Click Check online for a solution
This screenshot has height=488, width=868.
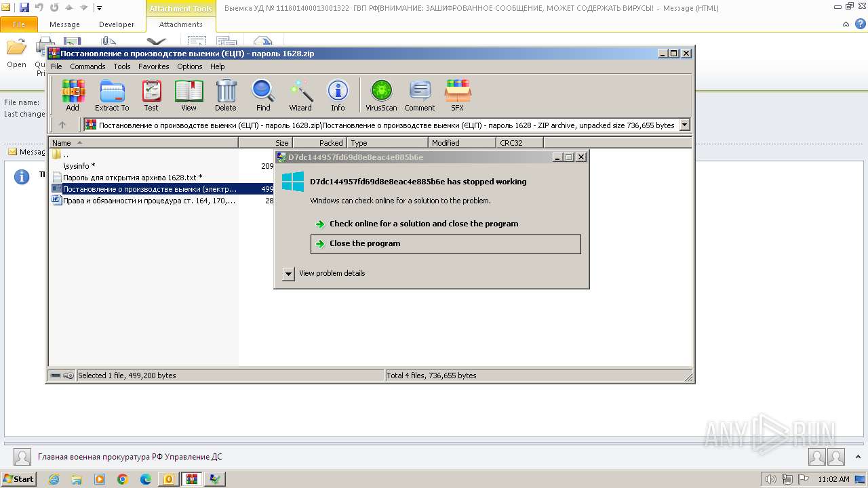pos(424,224)
